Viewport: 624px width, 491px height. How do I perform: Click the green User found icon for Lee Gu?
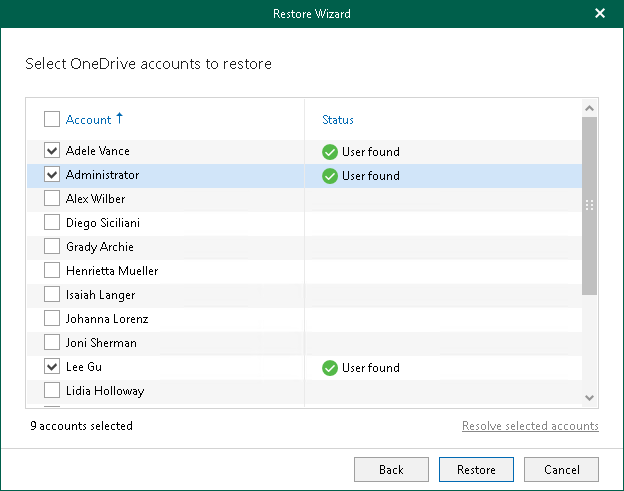pyautogui.click(x=330, y=368)
